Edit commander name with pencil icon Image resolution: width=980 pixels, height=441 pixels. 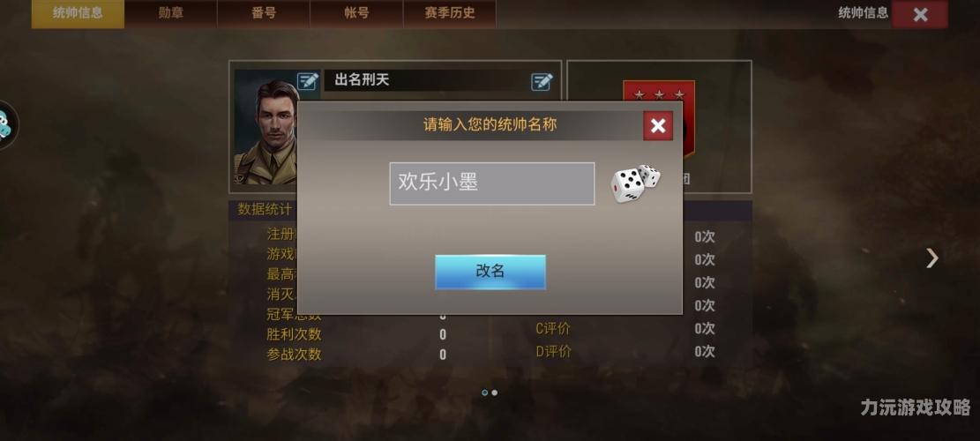542,81
